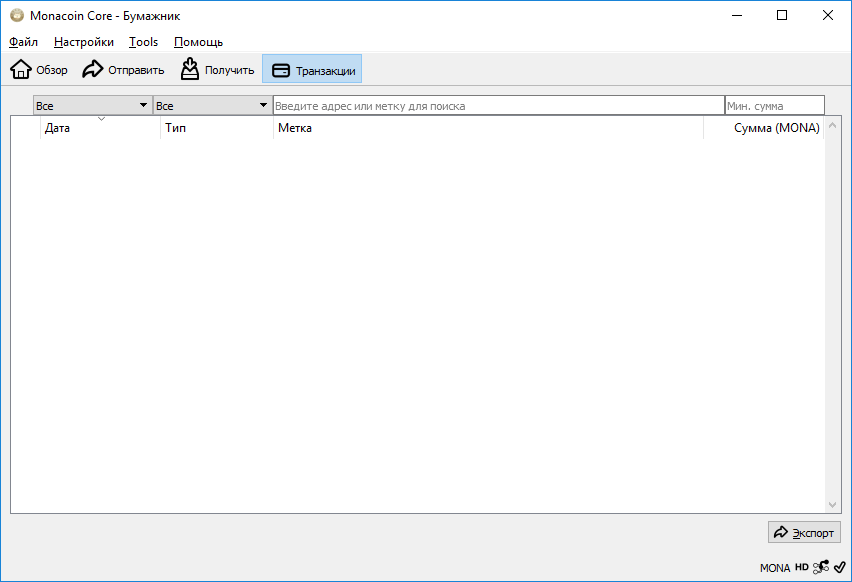Open the Обзор overview page
This screenshot has height=582, width=852.
click(x=39, y=70)
